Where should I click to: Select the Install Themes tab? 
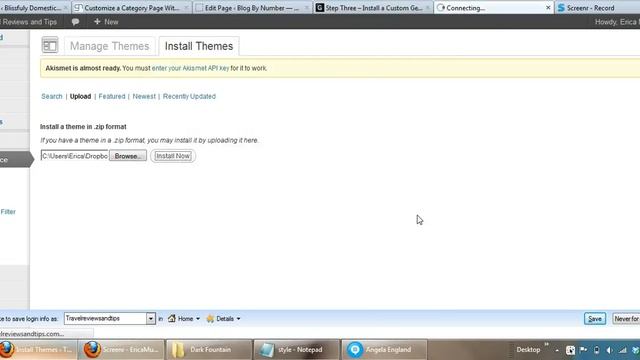tap(199, 46)
